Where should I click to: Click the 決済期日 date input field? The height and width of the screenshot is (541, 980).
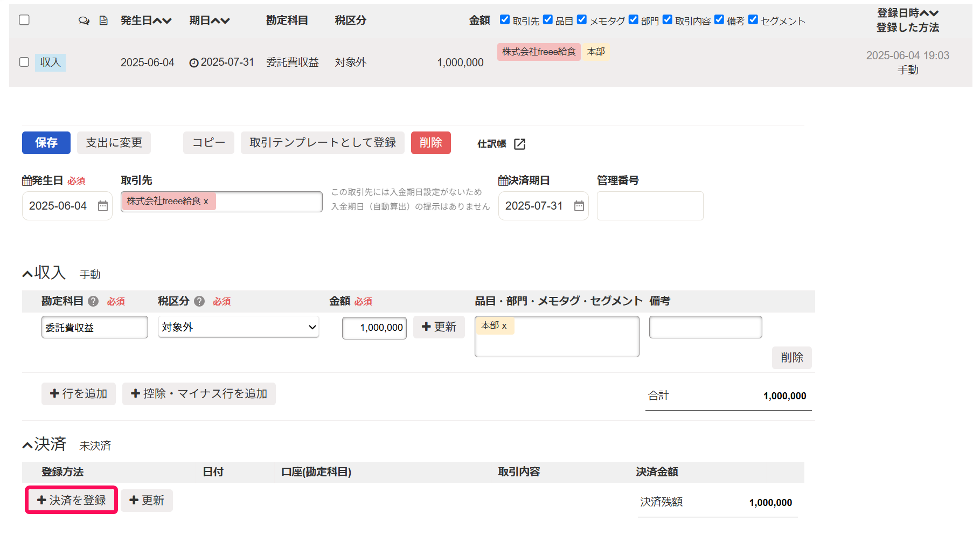(544, 206)
